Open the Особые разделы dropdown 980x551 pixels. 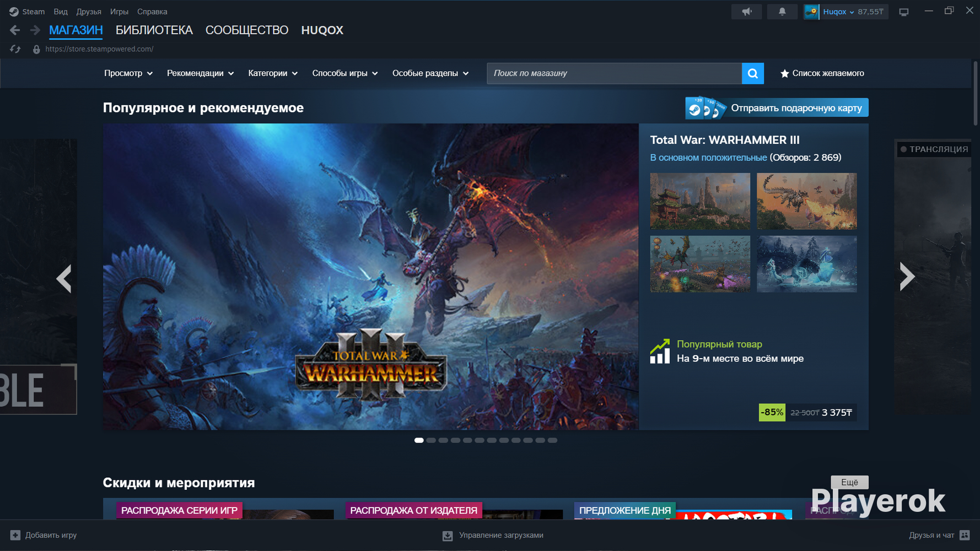430,73
